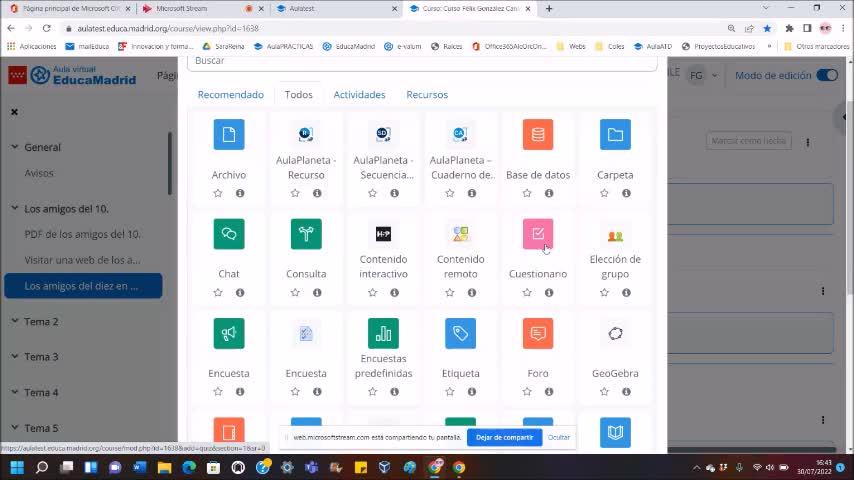The image size is (854, 480).
Task: Add a Chat activity
Action: click(x=229, y=234)
